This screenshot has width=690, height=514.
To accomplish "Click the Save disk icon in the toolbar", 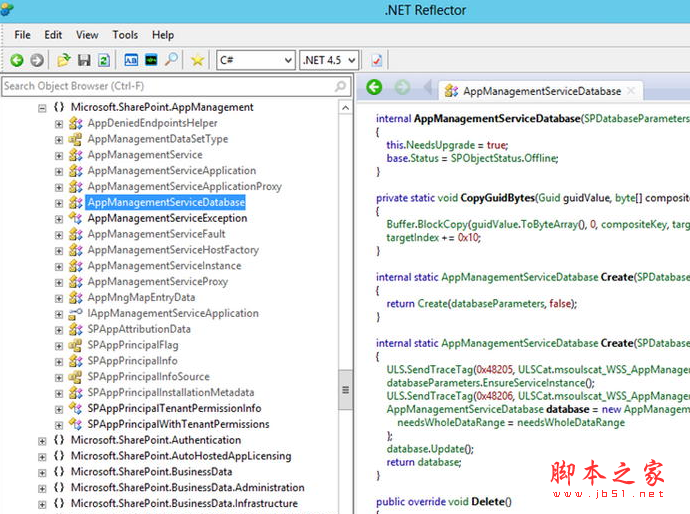I will click(x=84, y=61).
